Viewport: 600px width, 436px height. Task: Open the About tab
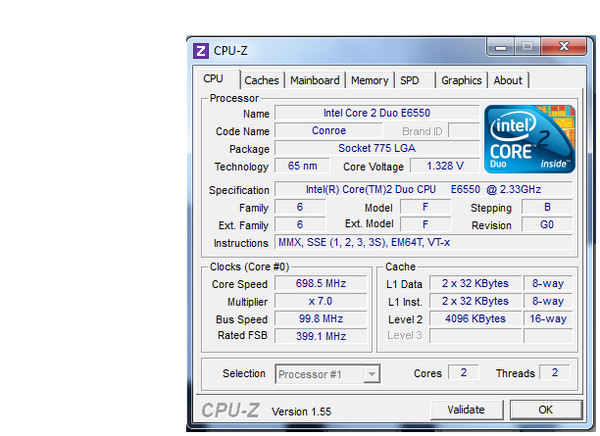point(508,80)
